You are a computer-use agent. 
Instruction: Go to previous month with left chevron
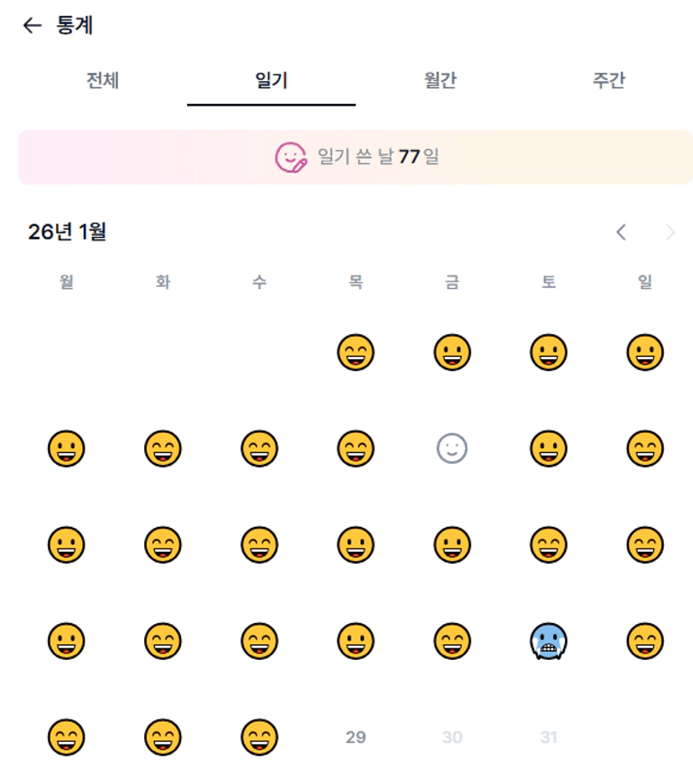pos(621,232)
